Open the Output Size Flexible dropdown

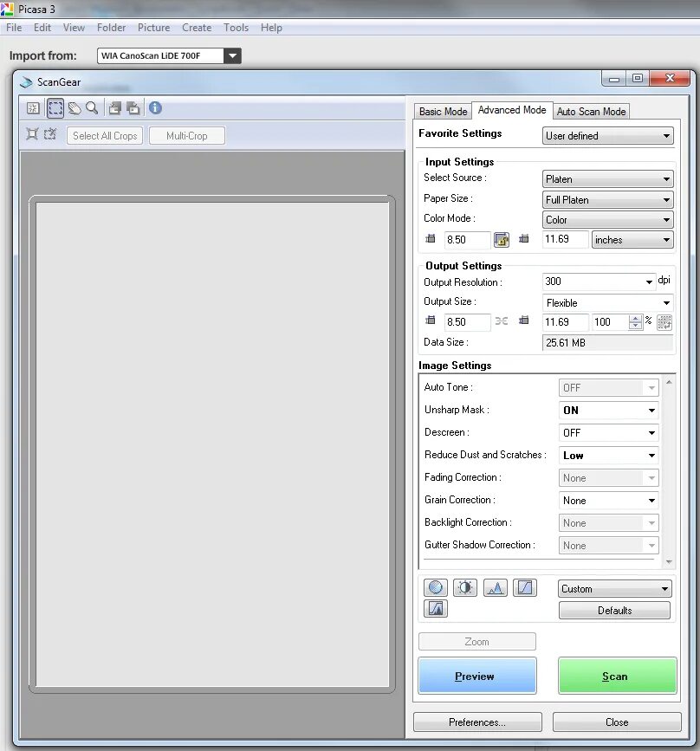point(607,302)
